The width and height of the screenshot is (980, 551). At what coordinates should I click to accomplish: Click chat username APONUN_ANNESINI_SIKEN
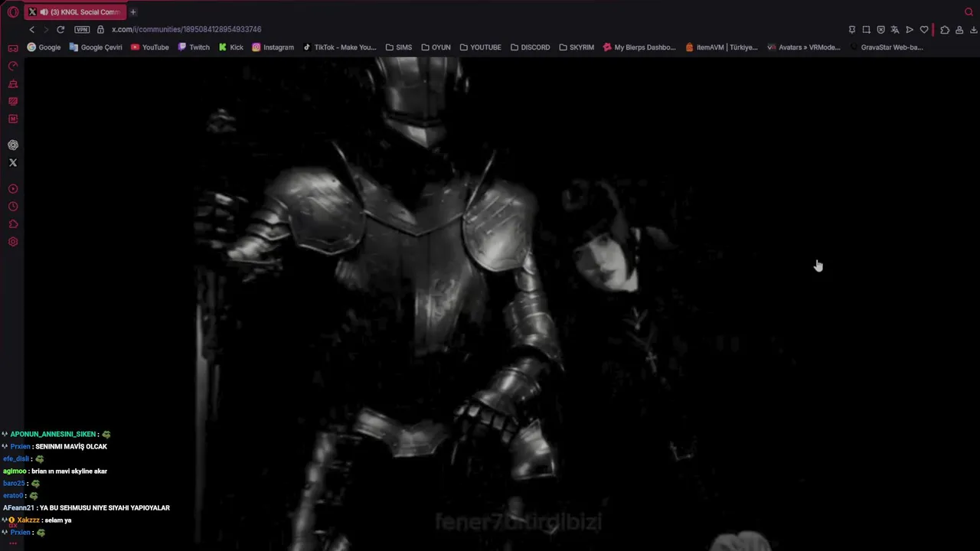click(x=53, y=435)
